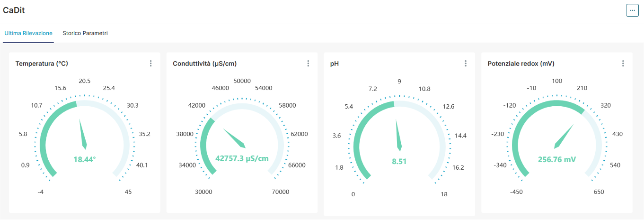644x220 pixels.
Task: Open the CaDit ellipsis menu button
Action: (632, 10)
